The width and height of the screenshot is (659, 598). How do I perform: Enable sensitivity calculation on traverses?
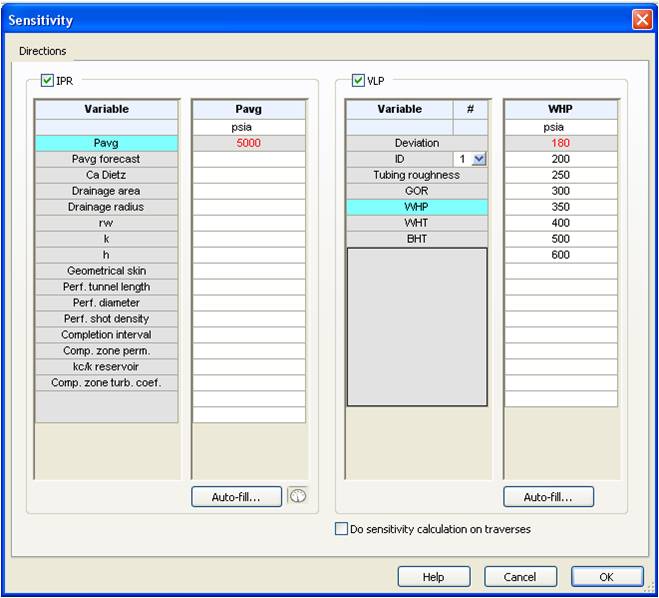(341, 529)
